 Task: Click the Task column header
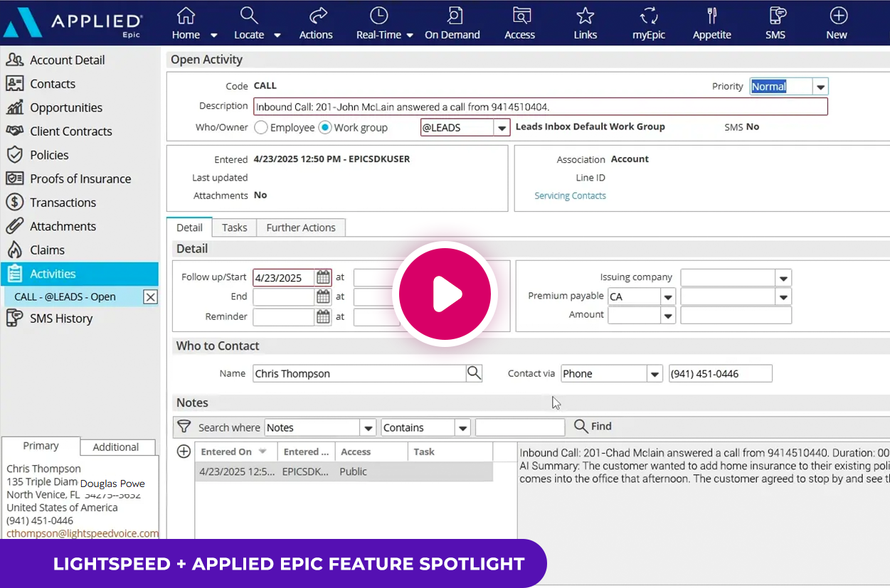(x=450, y=451)
